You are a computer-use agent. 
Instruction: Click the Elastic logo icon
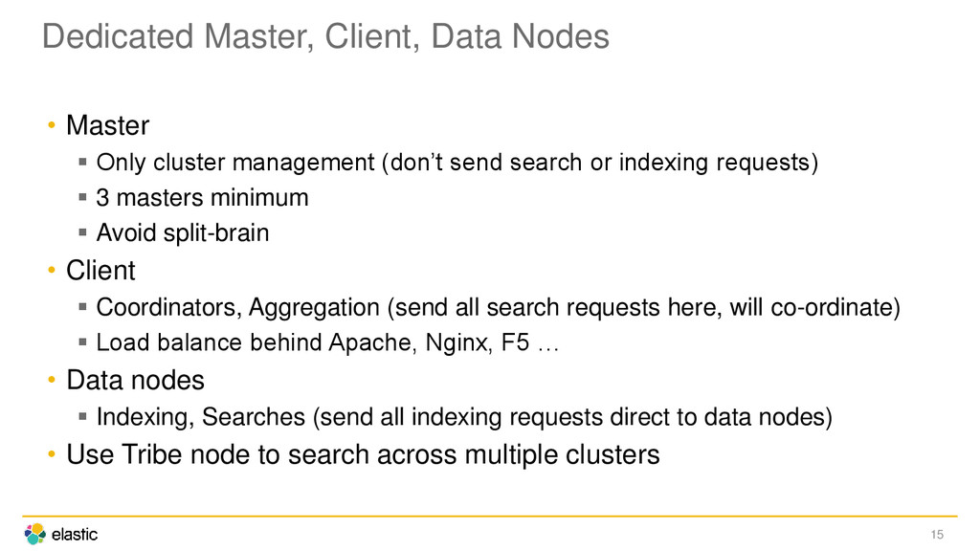pyautogui.click(x=35, y=534)
